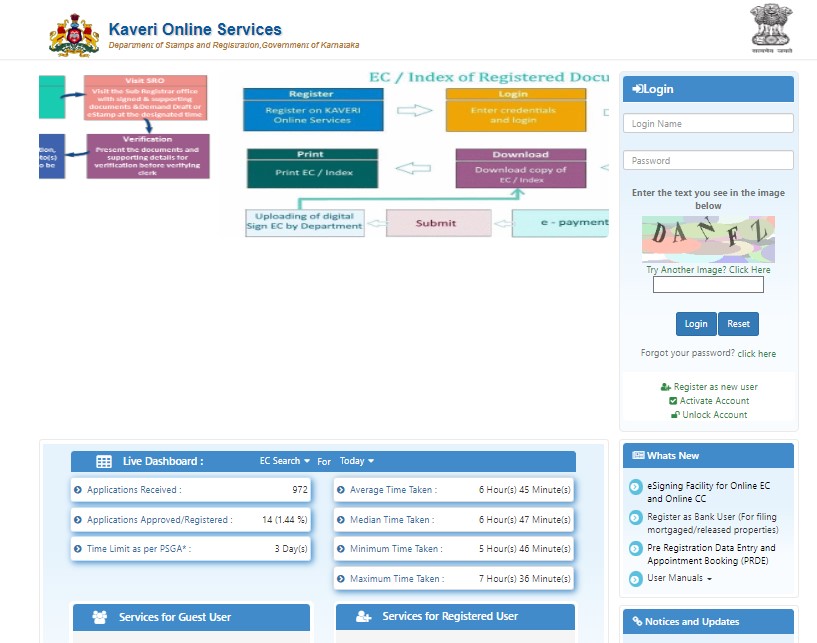Open the Today dropdown in Live Dashboard
The height and width of the screenshot is (643, 817).
(x=356, y=461)
